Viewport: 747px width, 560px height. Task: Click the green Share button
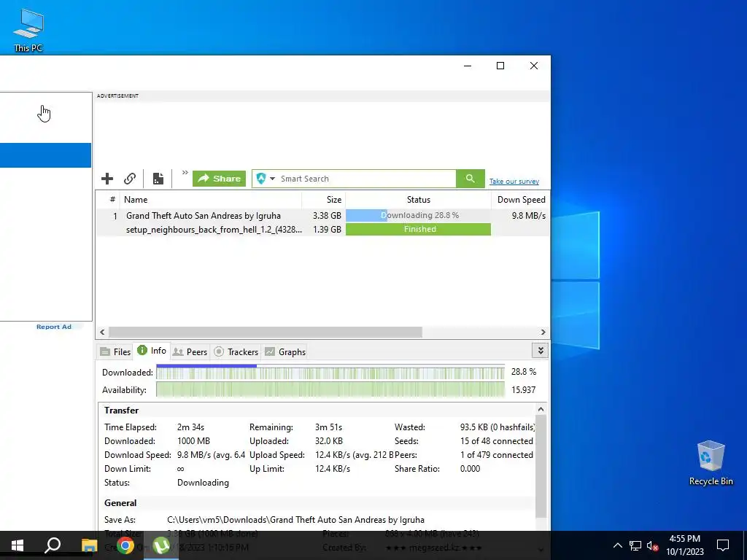[x=219, y=179]
